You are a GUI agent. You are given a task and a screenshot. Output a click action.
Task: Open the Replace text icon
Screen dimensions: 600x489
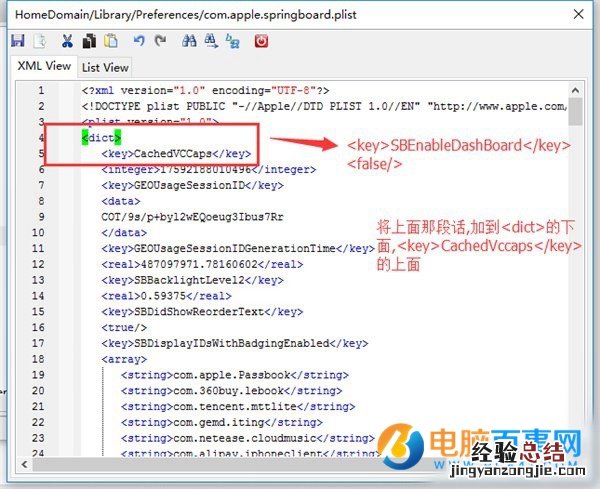pyautogui.click(x=233, y=41)
